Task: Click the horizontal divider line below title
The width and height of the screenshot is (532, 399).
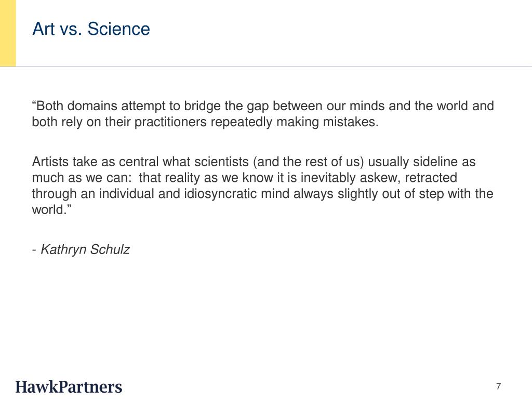Action: point(266,66)
